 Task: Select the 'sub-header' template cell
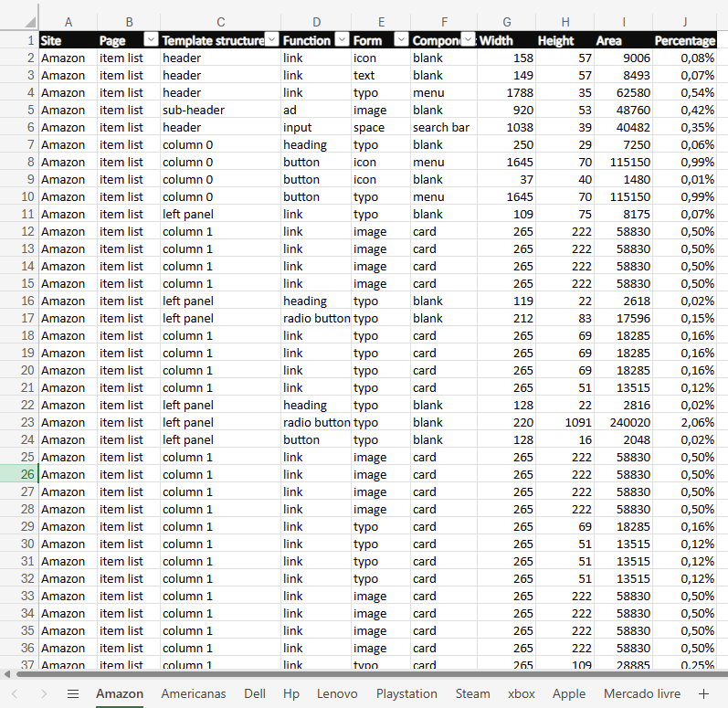click(220, 110)
